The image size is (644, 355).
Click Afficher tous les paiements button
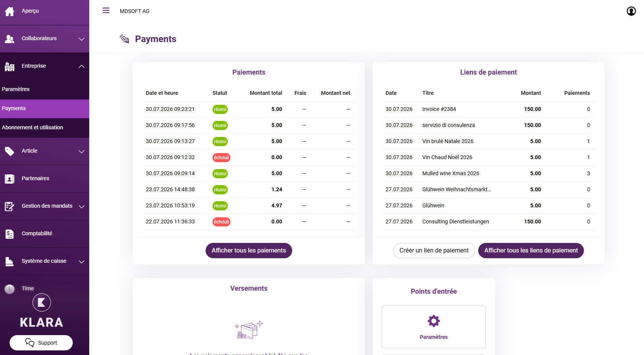click(249, 251)
